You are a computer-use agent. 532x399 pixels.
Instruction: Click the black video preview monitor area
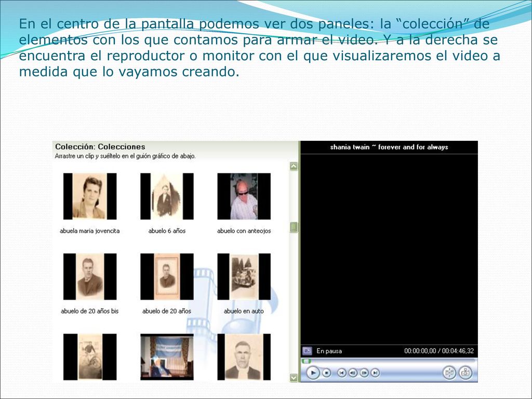tap(389, 249)
